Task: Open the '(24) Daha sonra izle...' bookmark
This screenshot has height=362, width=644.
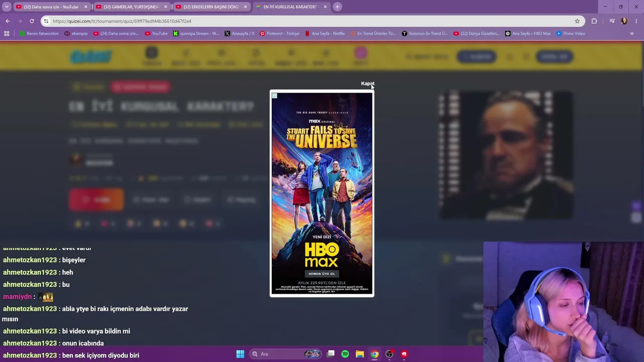Action: pyautogui.click(x=116, y=34)
